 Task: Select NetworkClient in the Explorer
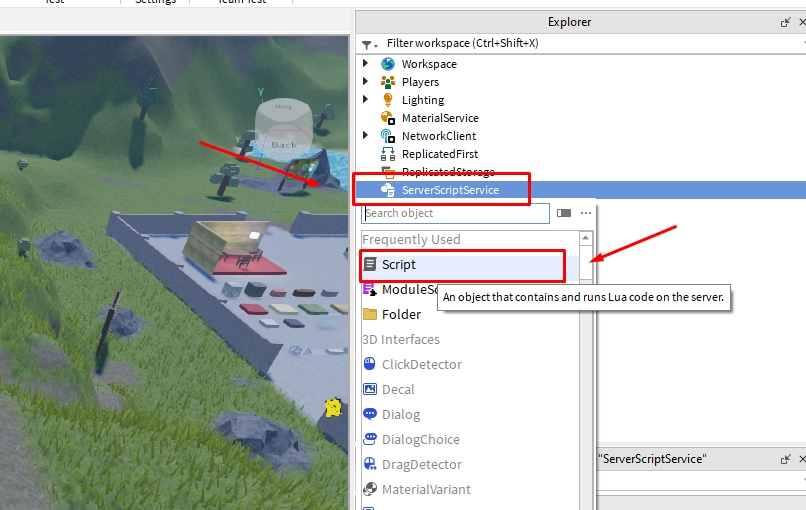click(x=439, y=136)
